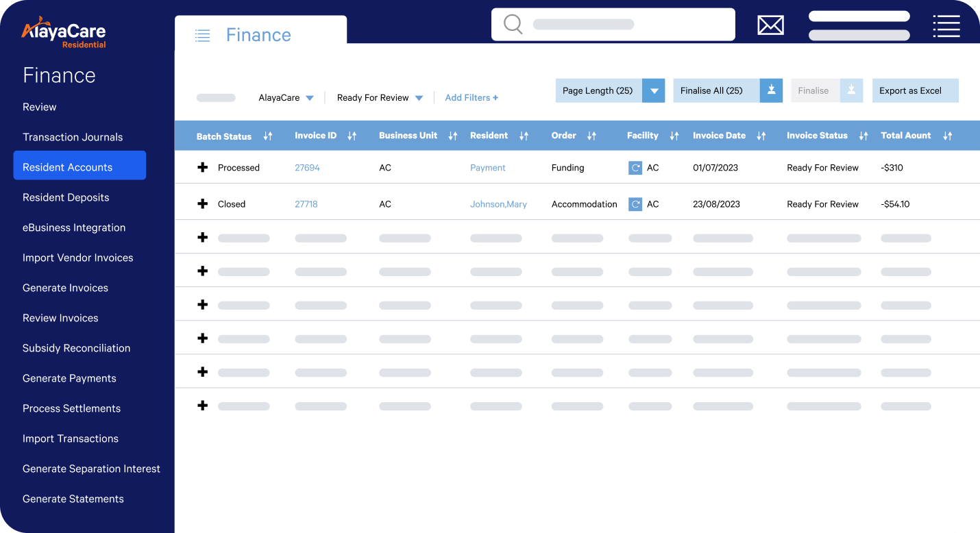This screenshot has width=980, height=533.
Task: Click download icon beside Finalise All
Action: pyautogui.click(x=771, y=90)
